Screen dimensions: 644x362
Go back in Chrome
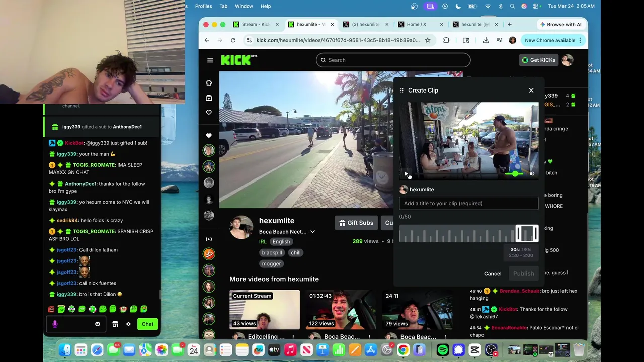click(x=207, y=40)
